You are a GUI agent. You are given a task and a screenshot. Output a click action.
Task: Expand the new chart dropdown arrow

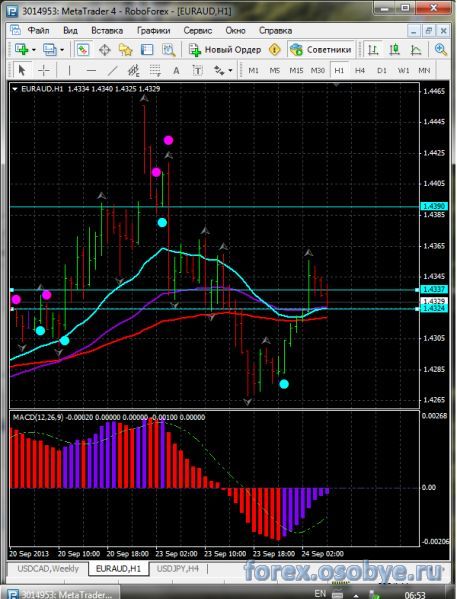pos(34,50)
